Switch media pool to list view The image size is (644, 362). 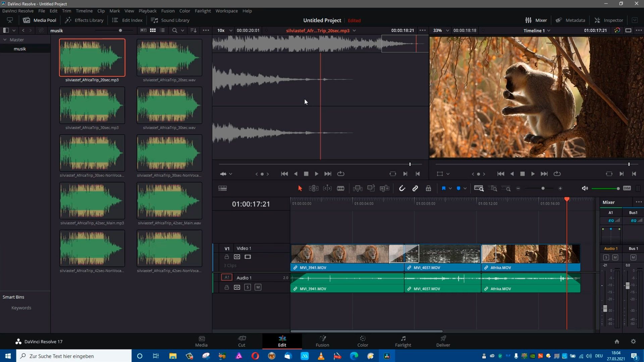click(x=162, y=31)
